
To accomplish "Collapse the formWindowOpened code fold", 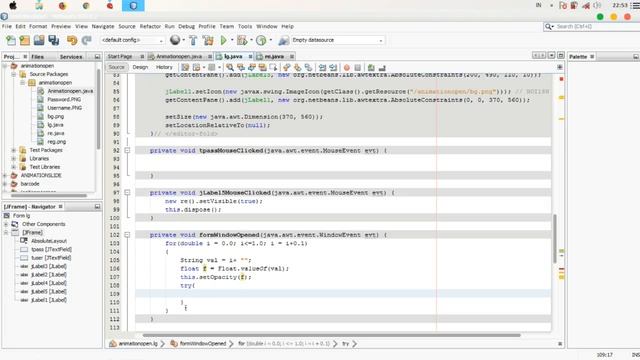I will [x=127, y=235].
